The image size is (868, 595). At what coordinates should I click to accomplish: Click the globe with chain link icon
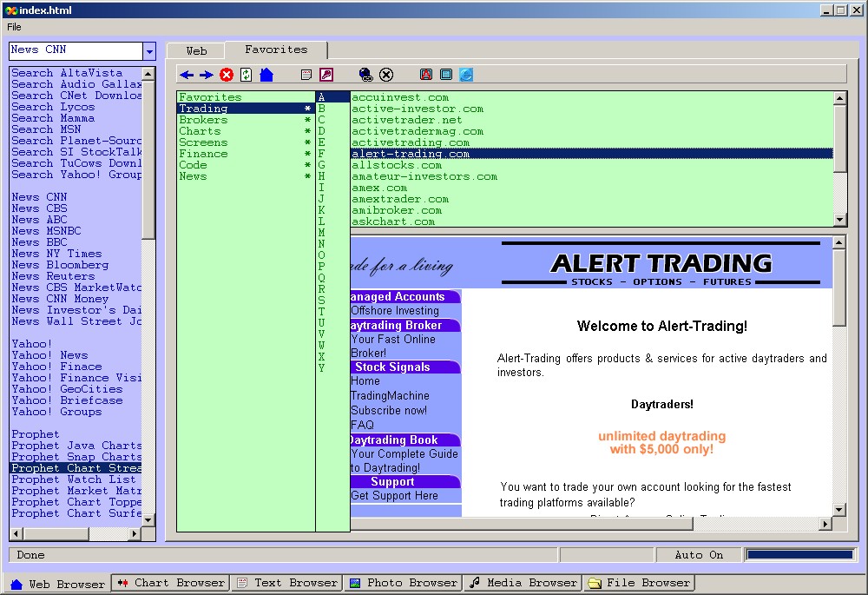pos(366,76)
